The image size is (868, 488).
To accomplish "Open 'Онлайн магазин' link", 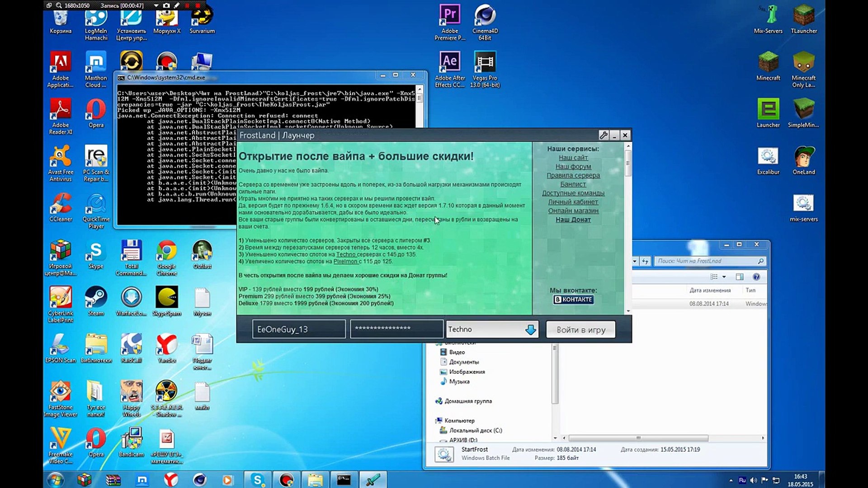I will [573, 211].
